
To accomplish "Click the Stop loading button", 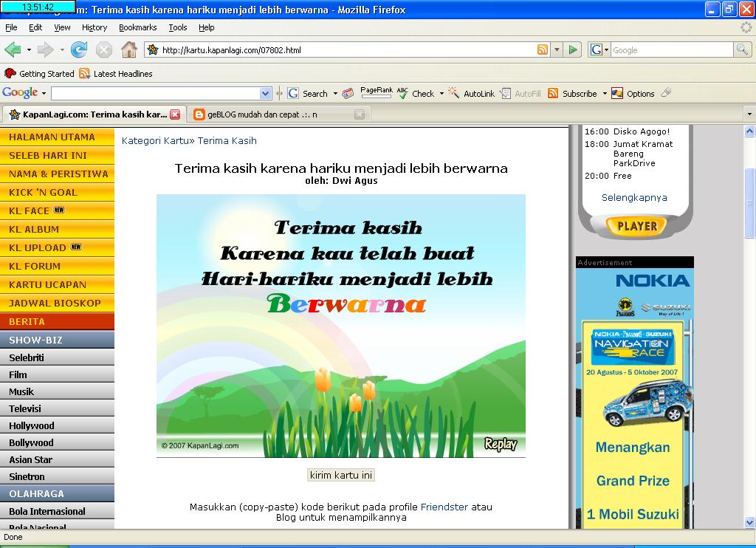I will point(103,49).
